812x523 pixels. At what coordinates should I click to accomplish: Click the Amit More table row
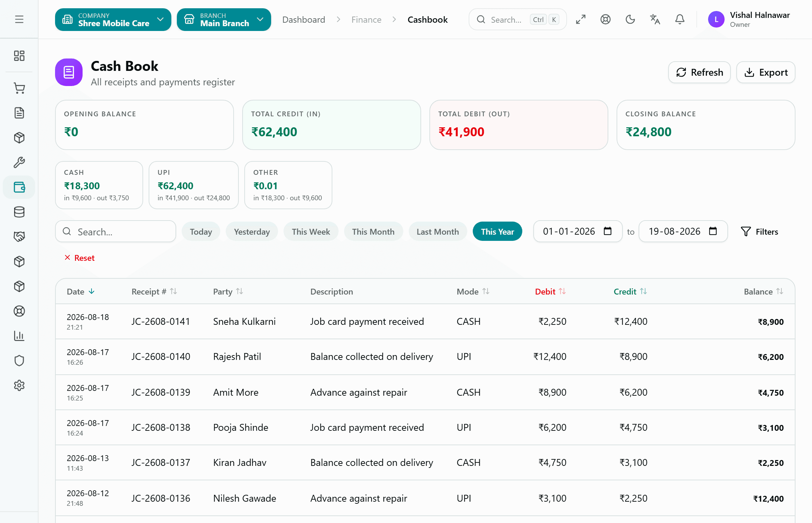pyautogui.click(x=425, y=392)
